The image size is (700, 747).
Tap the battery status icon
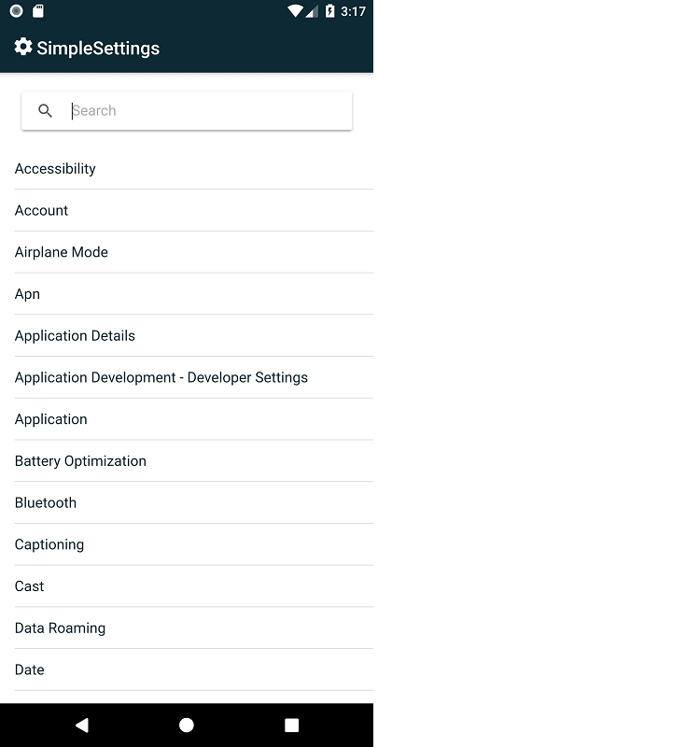(329, 11)
